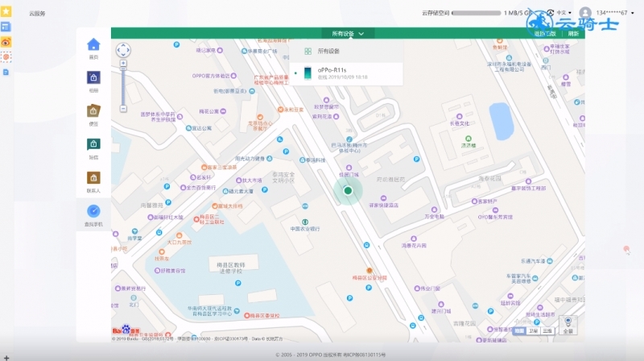Click the 清凉楼 green map marker
This screenshot has height=361, width=644.
point(469,139)
